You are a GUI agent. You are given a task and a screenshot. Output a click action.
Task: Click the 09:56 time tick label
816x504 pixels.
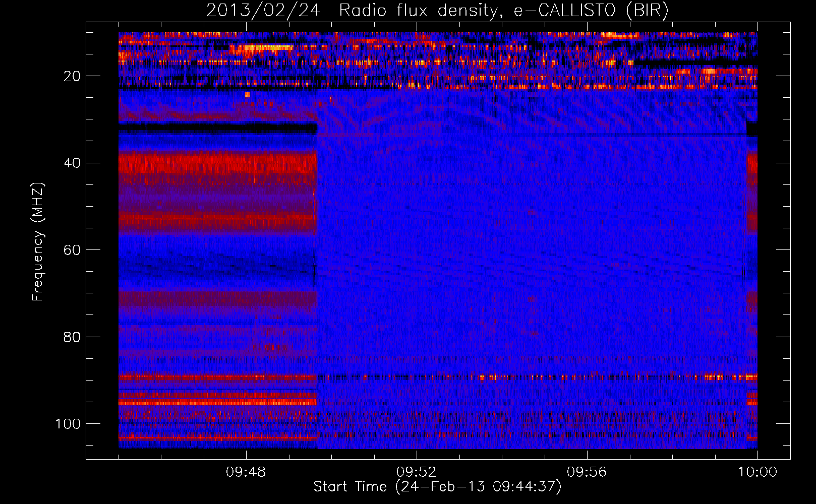click(x=587, y=472)
